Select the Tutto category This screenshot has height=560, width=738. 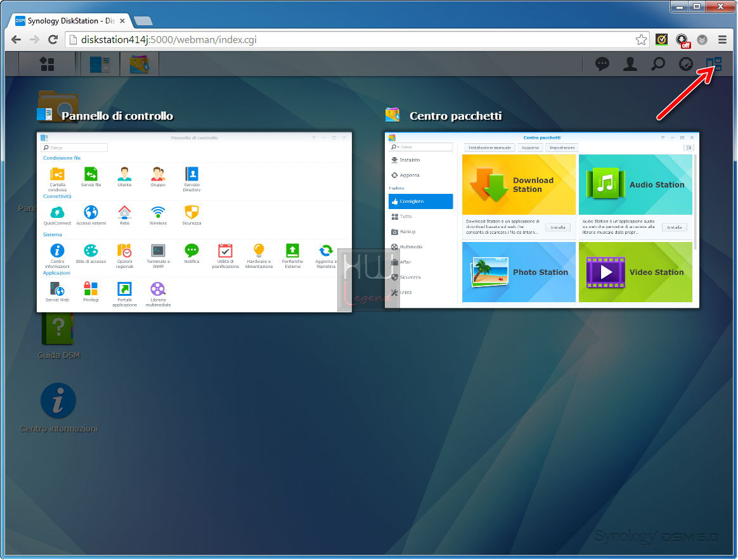coord(421,216)
